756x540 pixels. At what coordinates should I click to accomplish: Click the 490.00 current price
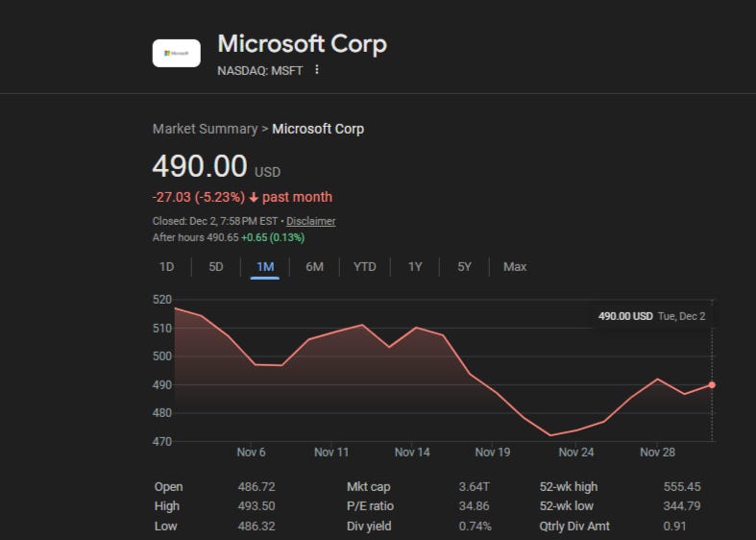pos(200,166)
